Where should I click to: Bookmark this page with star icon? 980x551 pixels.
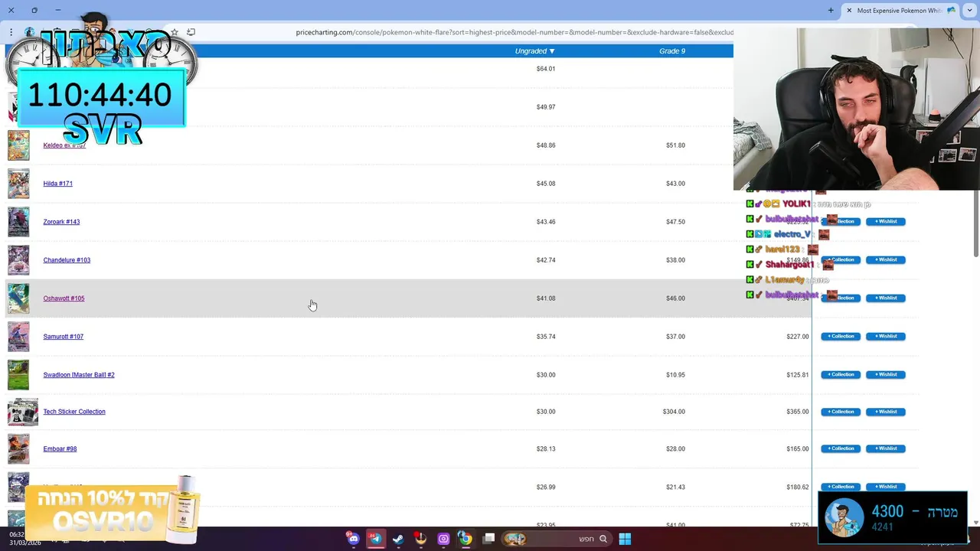click(175, 32)
